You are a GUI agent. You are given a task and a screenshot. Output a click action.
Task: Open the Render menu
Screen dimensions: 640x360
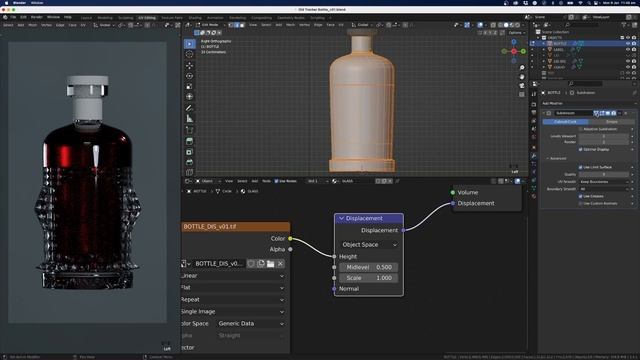click(x=37, y=17)
